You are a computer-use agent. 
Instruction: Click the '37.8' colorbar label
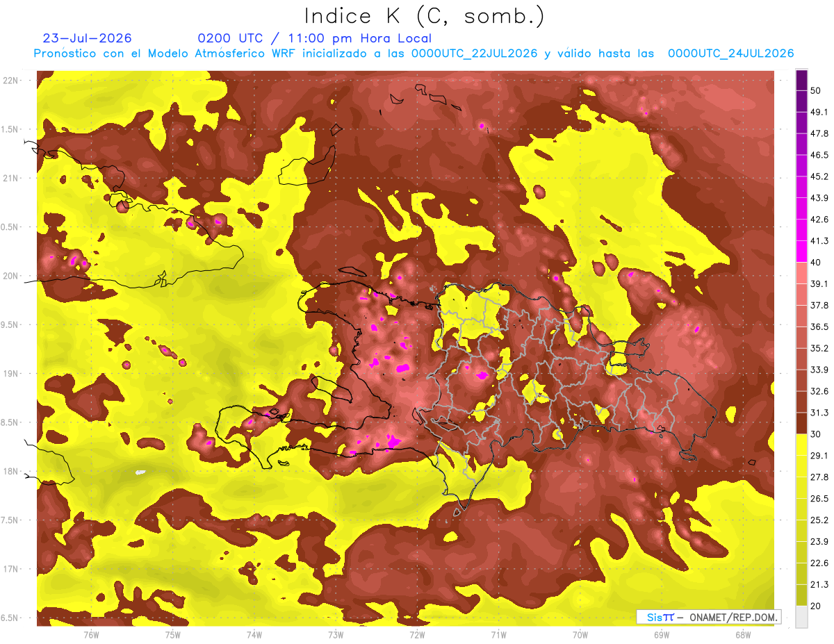819,305
